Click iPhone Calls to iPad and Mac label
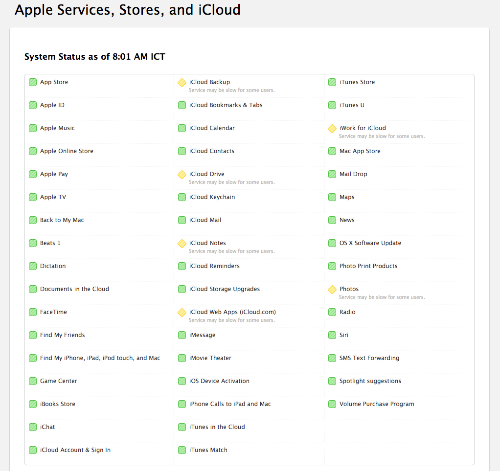The width and height of the screenshot is (500, 471). pos(230,404)
